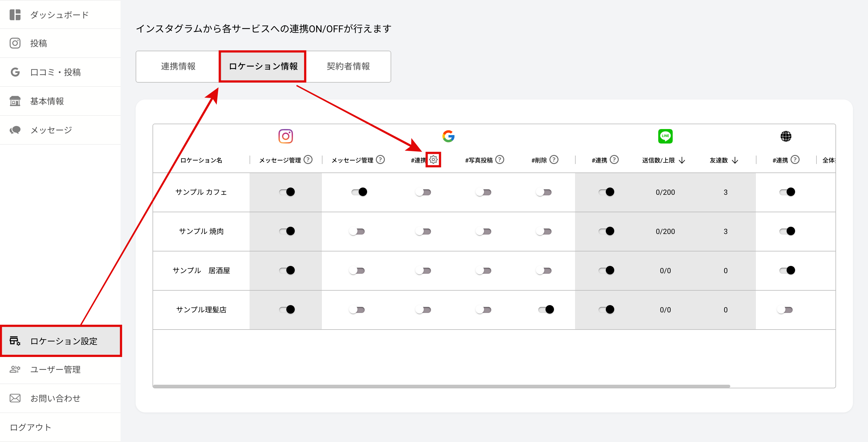Open the help tooltip beside #連携 for LINE

615,159
